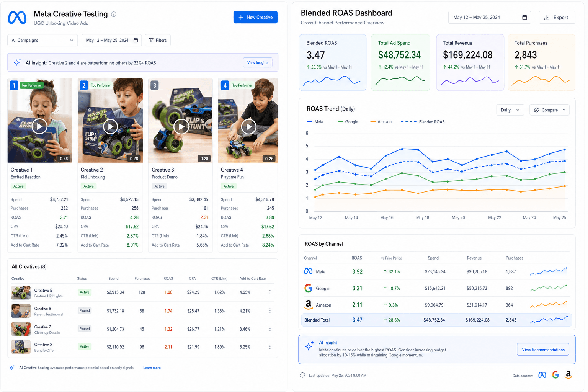This screenshot has width=588, height=392.
Task: Click the Google icon in ROAS by Channel table
Action: pyautogui.click(x=308, y=288)
